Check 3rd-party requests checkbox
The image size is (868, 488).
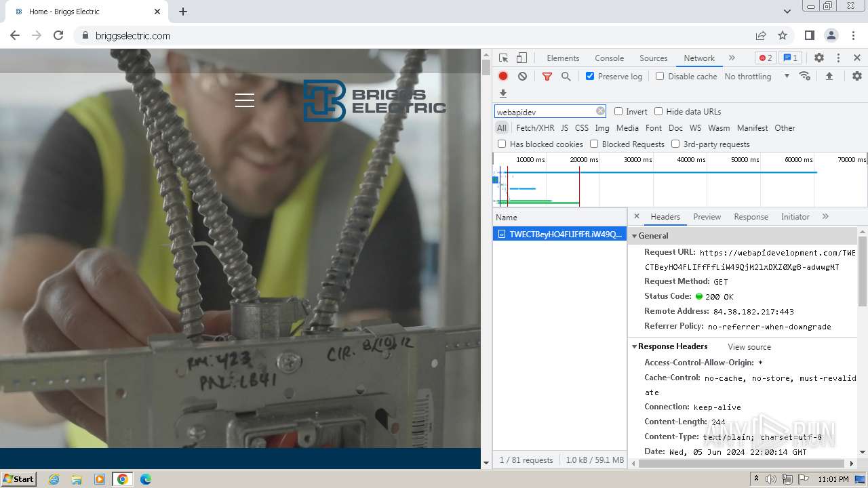point(675,144)
